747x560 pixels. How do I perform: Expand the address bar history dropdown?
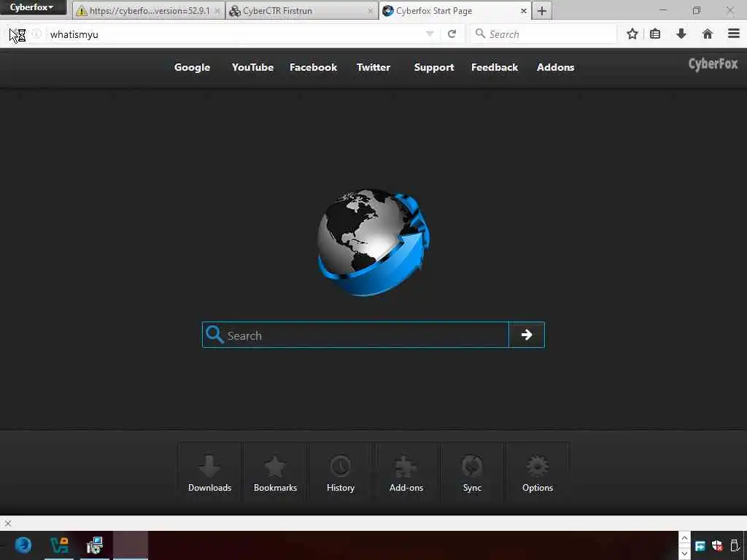click(x=430, y=34)
